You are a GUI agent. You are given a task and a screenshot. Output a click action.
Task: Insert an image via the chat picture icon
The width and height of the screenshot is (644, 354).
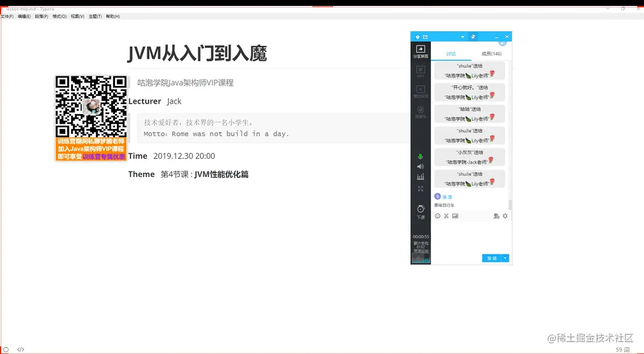tap(455, 216)
